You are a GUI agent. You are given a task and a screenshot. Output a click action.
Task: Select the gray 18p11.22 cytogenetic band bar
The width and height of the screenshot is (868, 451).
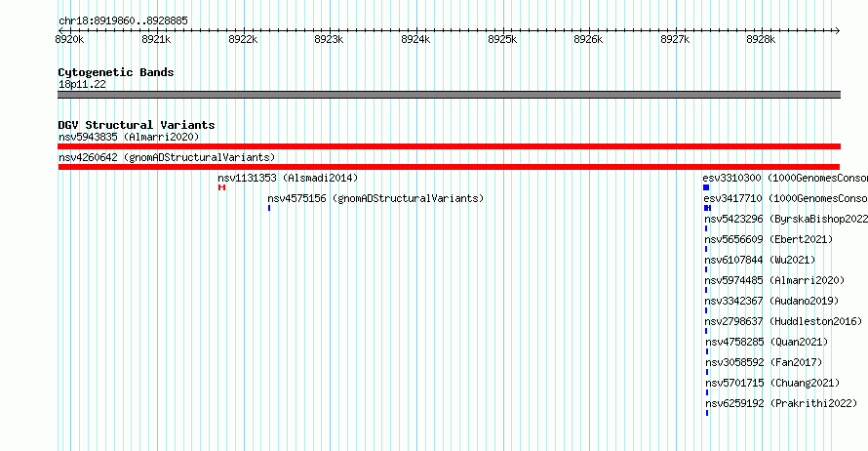449,95
